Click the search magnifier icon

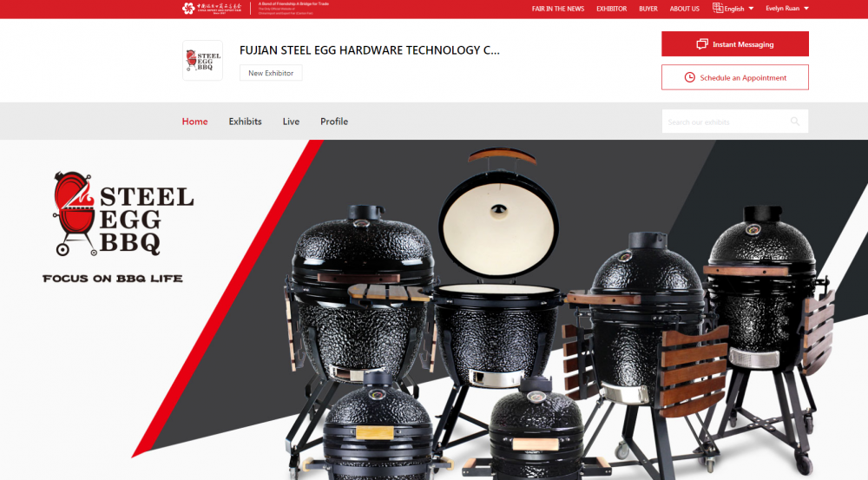tap(795, 122)
